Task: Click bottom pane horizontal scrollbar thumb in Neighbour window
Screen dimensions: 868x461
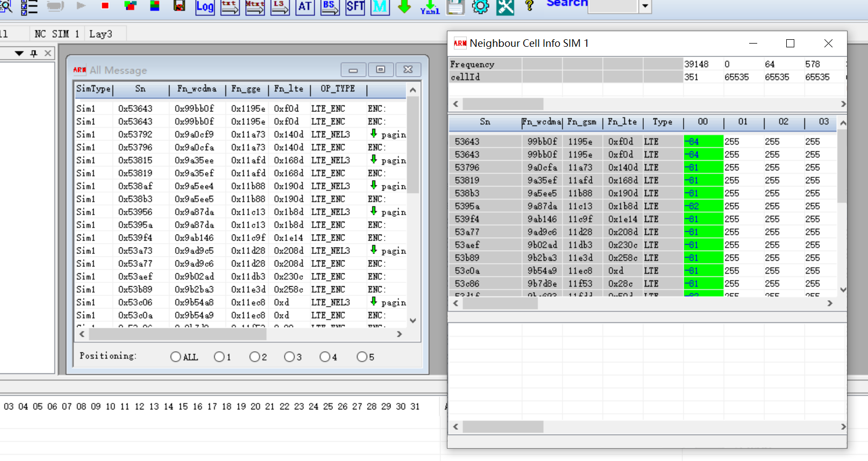Action: pyautogui.click(x=503, y=427)
